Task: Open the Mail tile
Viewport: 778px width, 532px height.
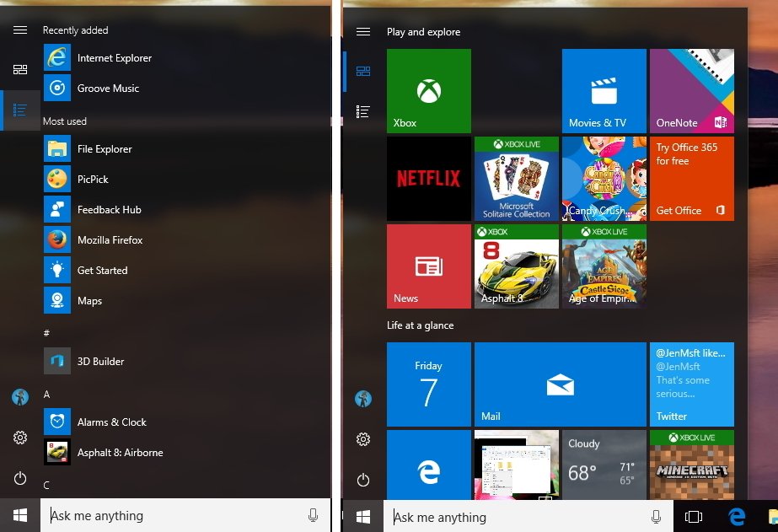Action: 561,384
